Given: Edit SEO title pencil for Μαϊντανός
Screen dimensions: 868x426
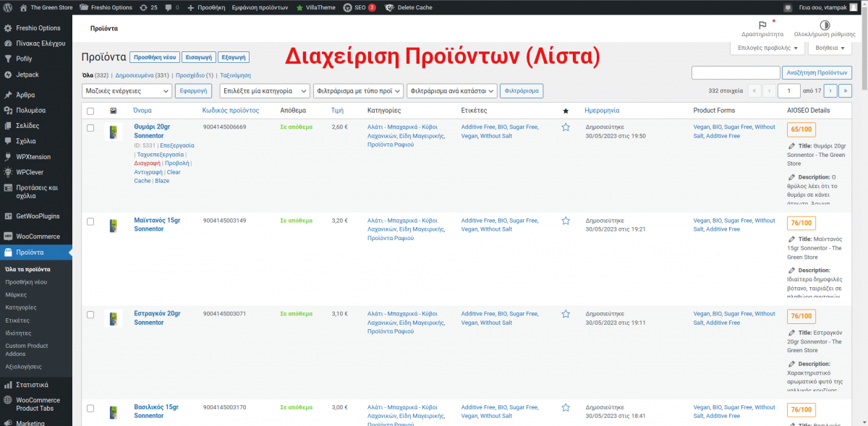Looking at the screenshot, I should click(791, 239).
